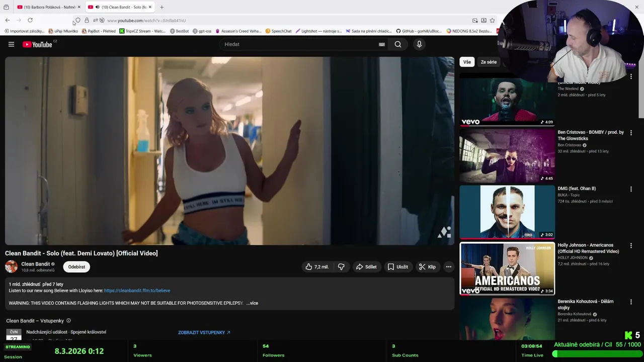644x362 pixels.
Task: Open the uPaji Mluvitko bookmark
Action: coord(63,31)
